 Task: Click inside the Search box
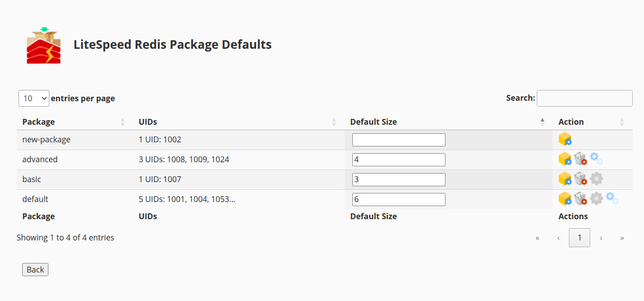[584, 98]
